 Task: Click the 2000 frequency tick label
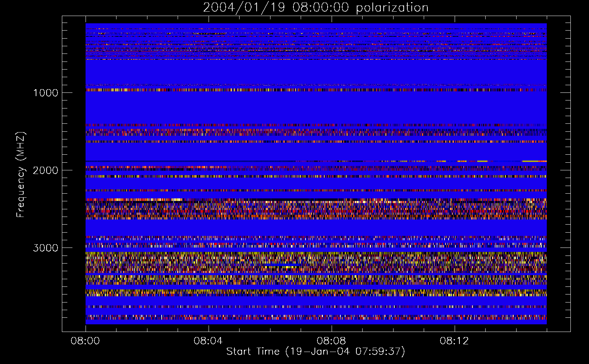(46, 170)
